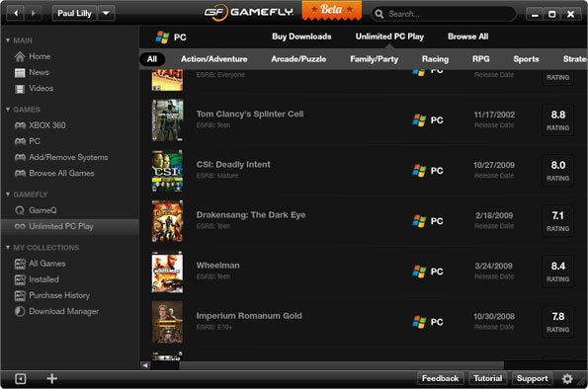Open Imperium Romanum Gold cover thumbnail
Screen dimensions: 588x389
pos(167,322)
